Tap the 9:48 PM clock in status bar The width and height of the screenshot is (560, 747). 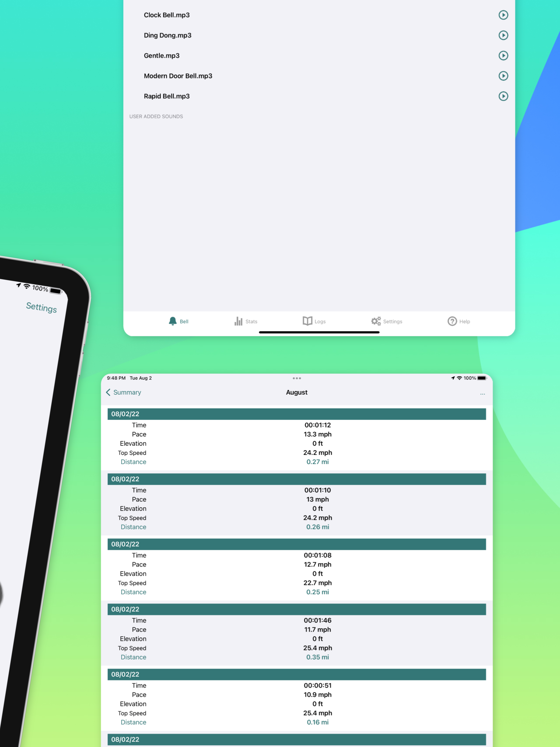coord(116,378)
